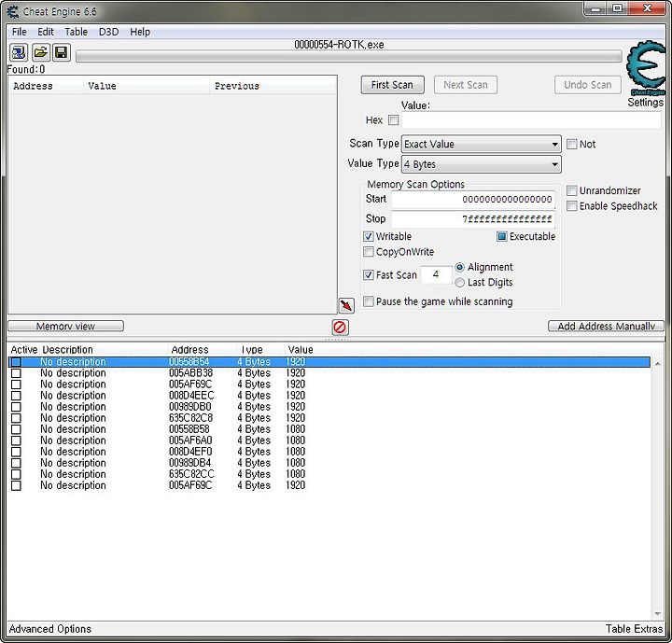Open the process list icon

(19, 52)
